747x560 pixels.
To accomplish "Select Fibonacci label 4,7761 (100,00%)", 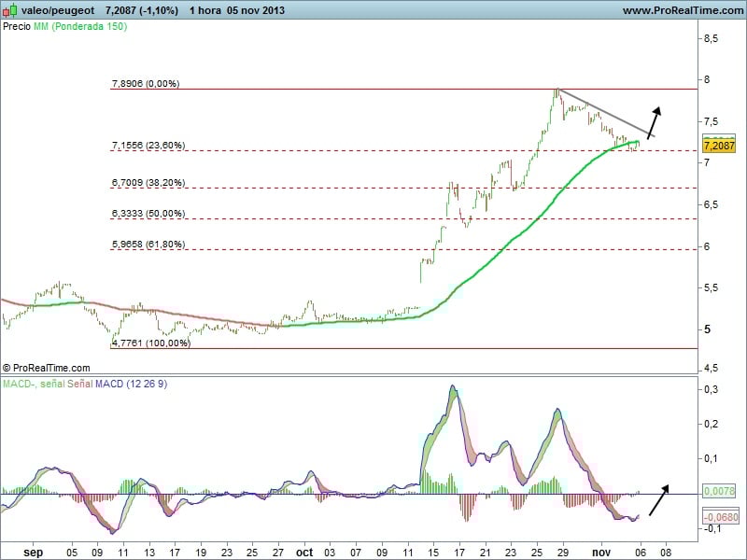I will coord(151,343).
